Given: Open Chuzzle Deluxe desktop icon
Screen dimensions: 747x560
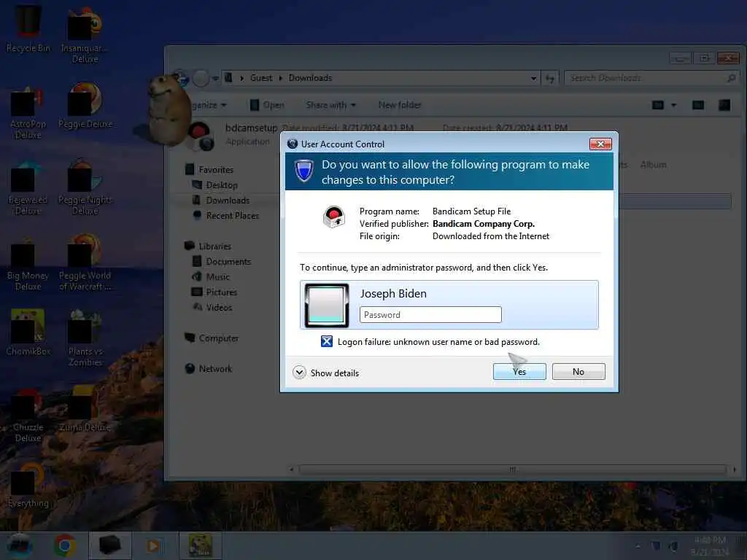Looking at the screenshot, I should [28, 416].
